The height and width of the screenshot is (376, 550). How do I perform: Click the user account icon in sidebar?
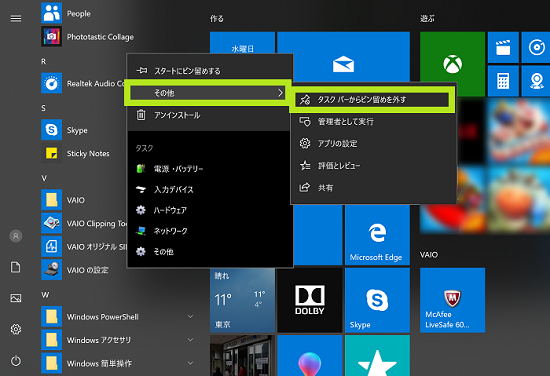click(x=16, y=236)
